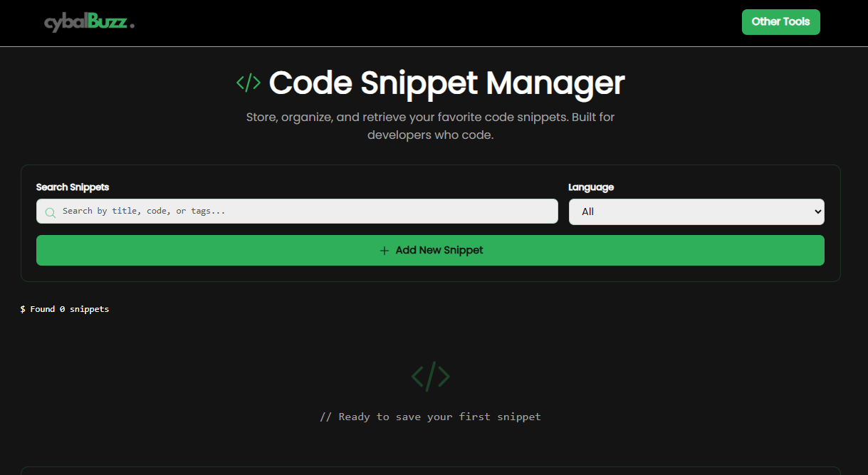The image size is (868, 475).
Task: Click the green code icon beside the title
Action: (248, 82)
